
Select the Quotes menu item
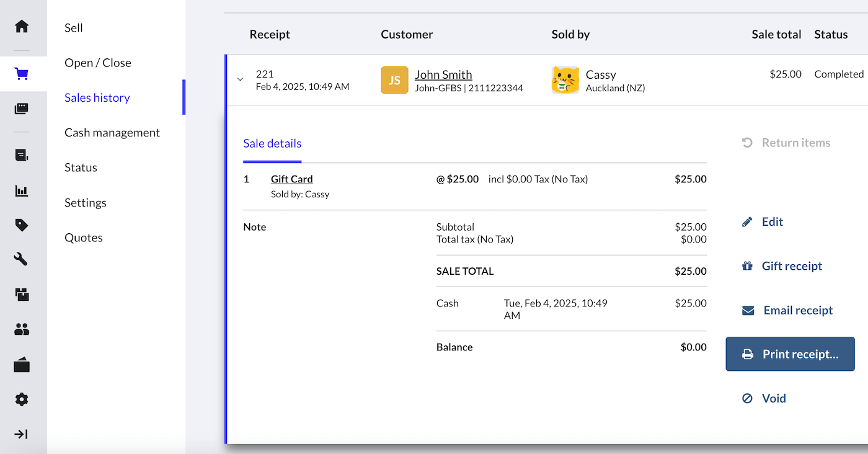pos(84,238)
